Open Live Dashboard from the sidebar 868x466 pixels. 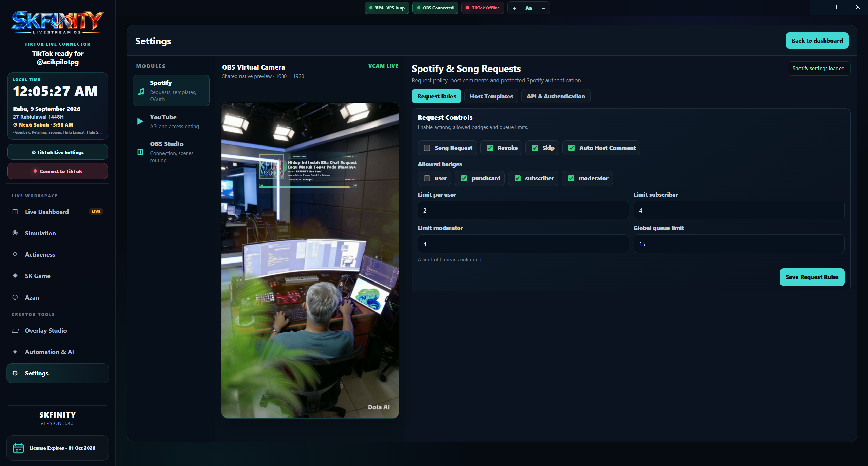pos(58,212)
